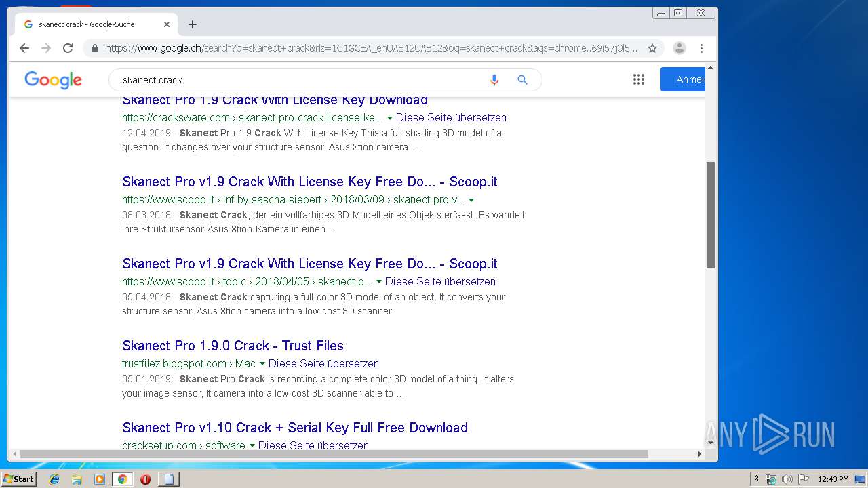The width and height of the screenshot is (868, 488).
Task: Open network status tray icon
Action: click(x=771, y=479)
